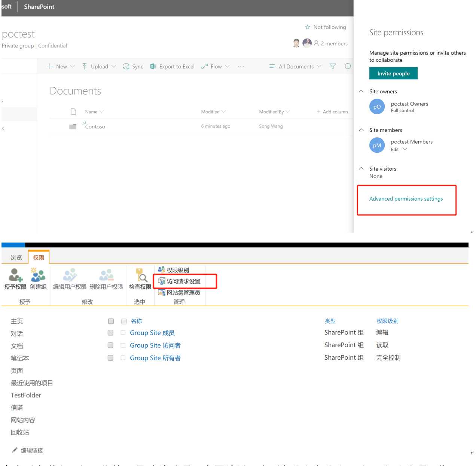Screen dimensions: 476x466
Task: Expand the Upload dropdown chevron
Action: pyautogui.click(x=114, y=66)
